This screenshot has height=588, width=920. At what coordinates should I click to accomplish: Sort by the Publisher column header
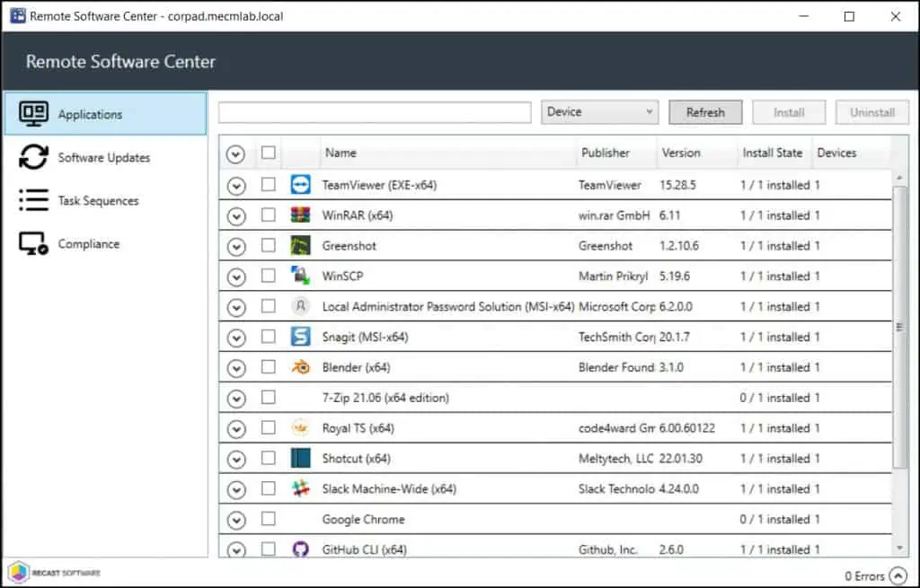point(616,153)
